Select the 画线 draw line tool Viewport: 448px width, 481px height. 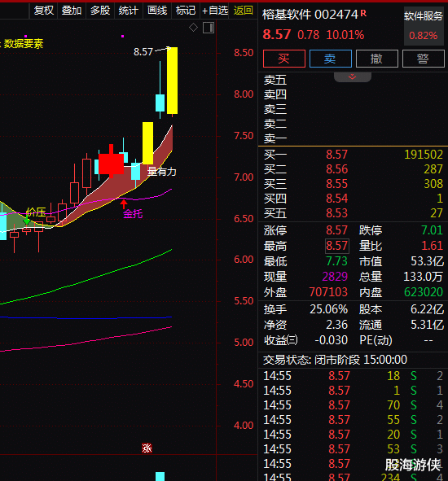point(157,11)
